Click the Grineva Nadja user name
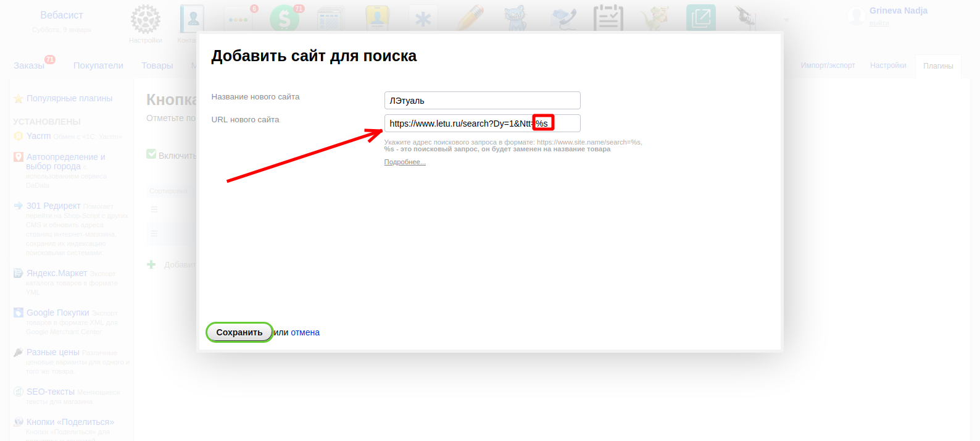This screenshot has width=980, height=441. [x=899, y=10]
